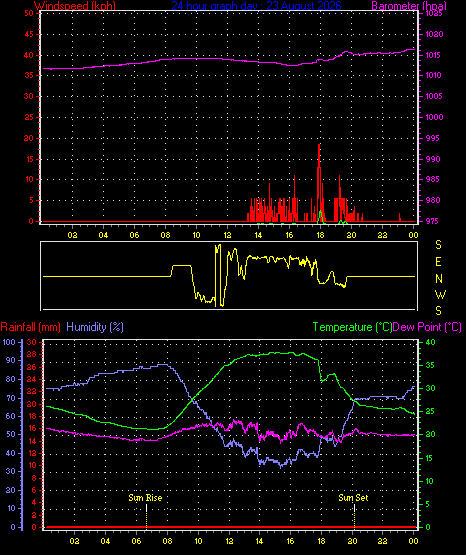The width and height of the screenshot is (466, 555).
Task: Select the Temperature (°C) legend label
Action: (x=352, y=327)
